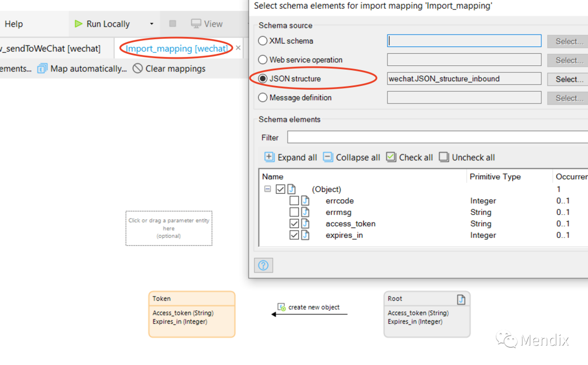
Task: Click the Collapse all minus icon
Action: pyautogui.click(x=328, y=157)
